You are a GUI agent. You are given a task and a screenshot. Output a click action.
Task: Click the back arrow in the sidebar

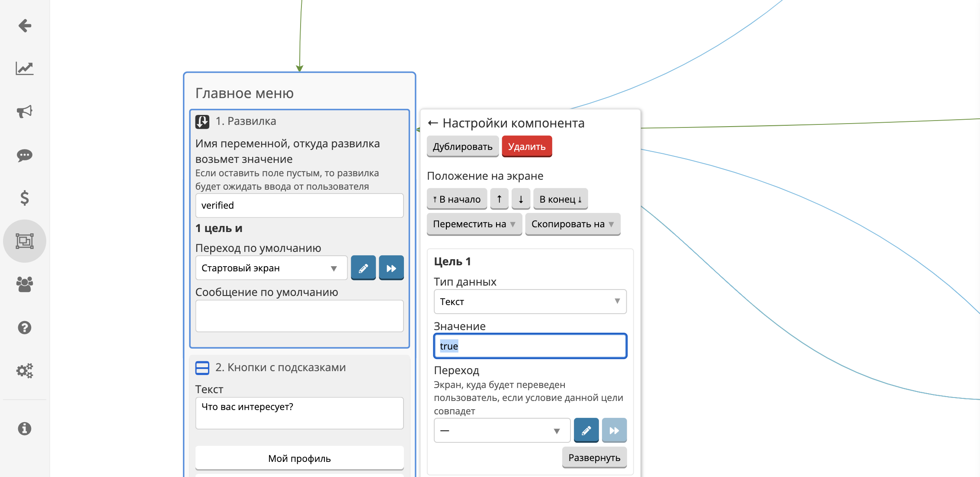coord(25,25)
